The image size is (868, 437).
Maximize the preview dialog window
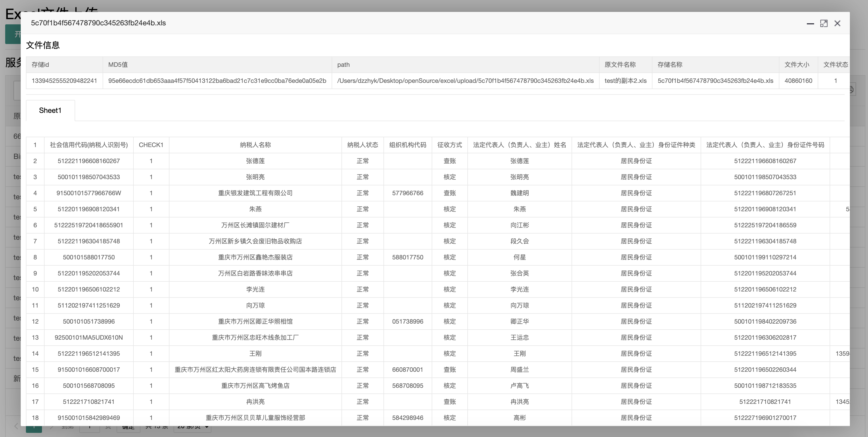pyautogui.click(x=824, y=24)
